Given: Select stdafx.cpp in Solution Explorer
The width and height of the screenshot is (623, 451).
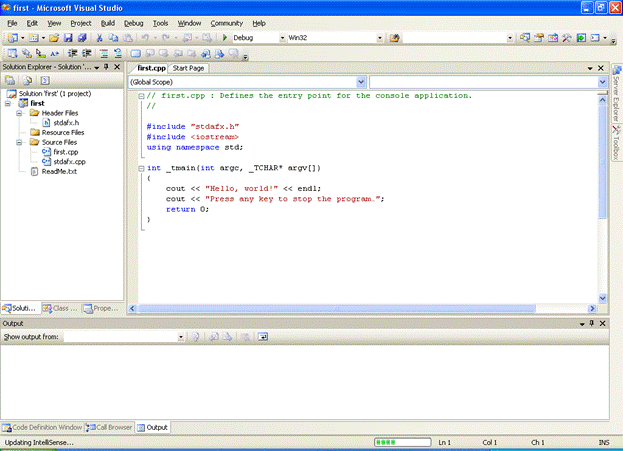Looking at the screenshot, I should (70, 162).
